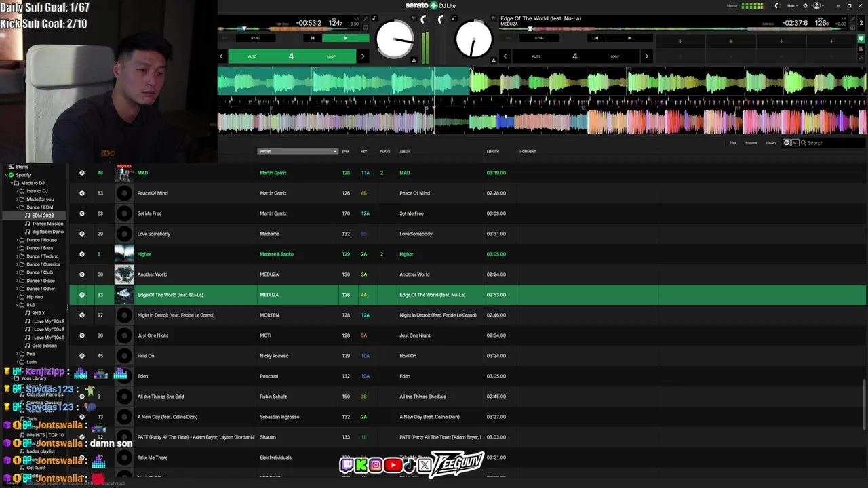Select track 'Night In Detroit (feat. Fedde Le Grand)'

(176, 315)
